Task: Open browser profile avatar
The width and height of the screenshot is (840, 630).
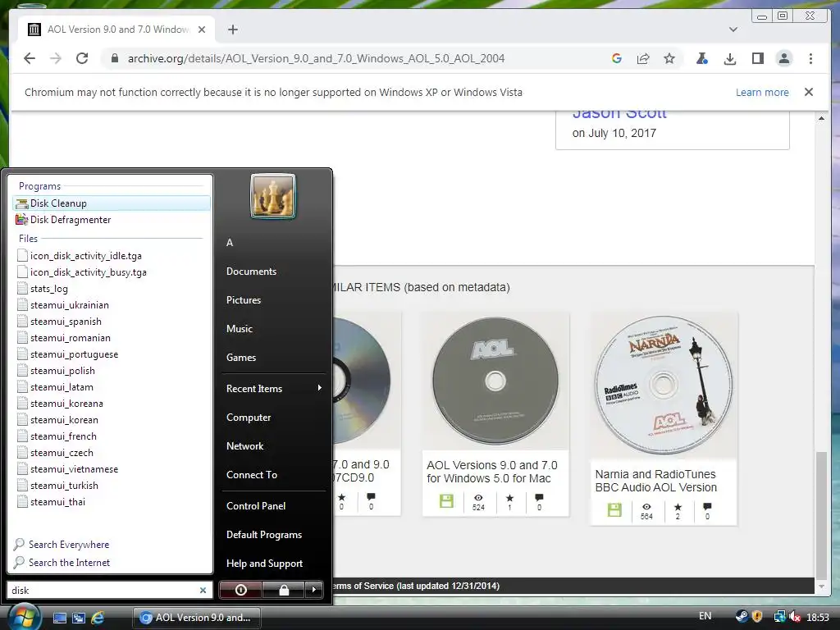Action: pyautogui.click(x=784, y=58)
